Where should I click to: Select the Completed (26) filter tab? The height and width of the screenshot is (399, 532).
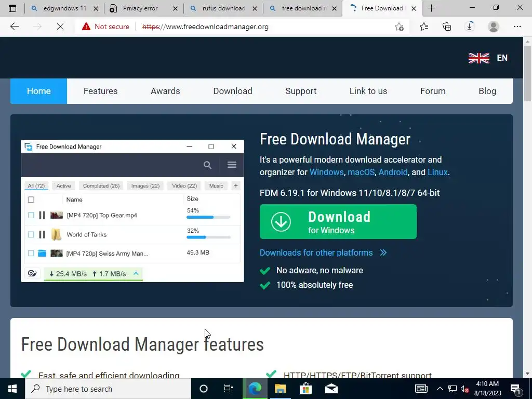click(x=101, y=186)
